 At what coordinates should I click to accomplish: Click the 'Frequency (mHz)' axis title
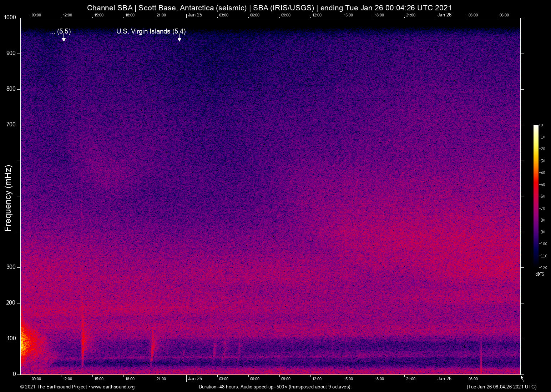[8, 198]
